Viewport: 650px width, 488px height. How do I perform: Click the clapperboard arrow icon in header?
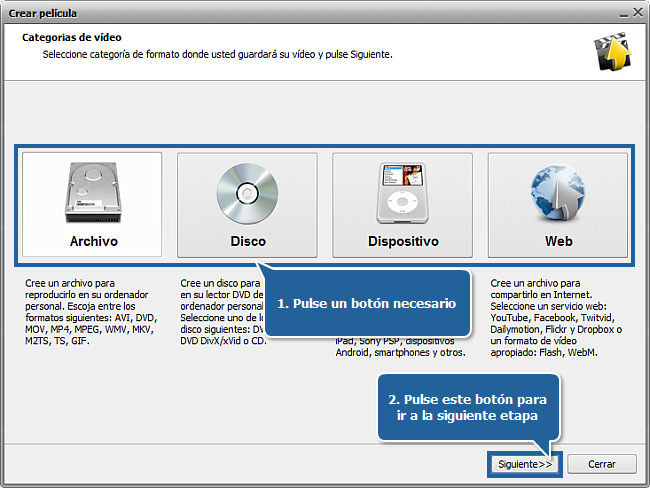click(612, 52)
